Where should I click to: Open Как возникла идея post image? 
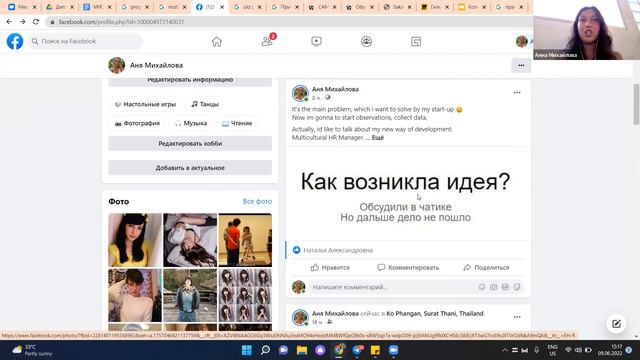coord(408,194)
